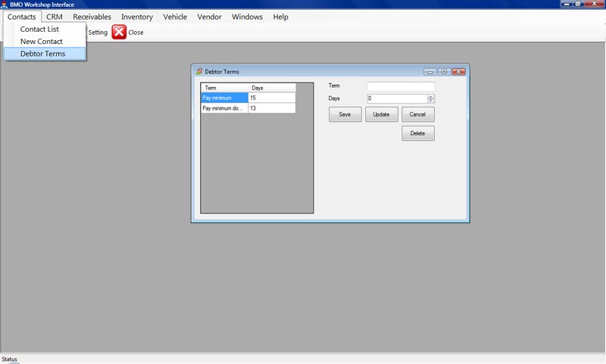Open the CRM menu

pyautogui.click(x=54, y=17)
